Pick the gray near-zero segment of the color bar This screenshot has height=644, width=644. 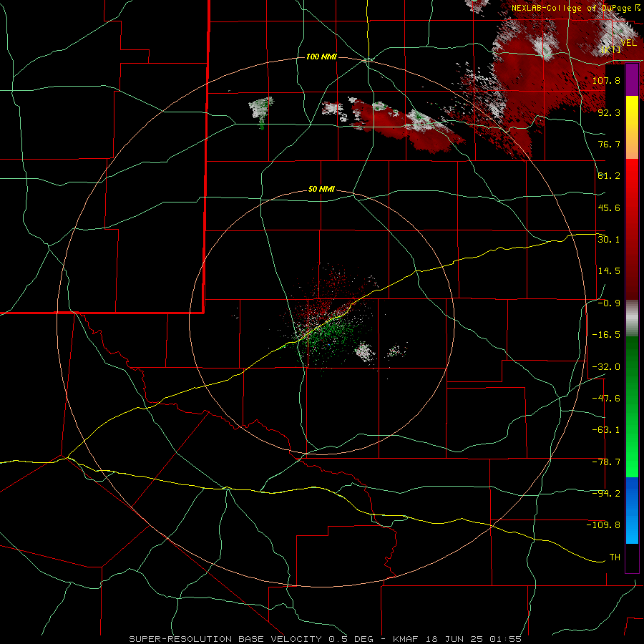click(632, 318)
